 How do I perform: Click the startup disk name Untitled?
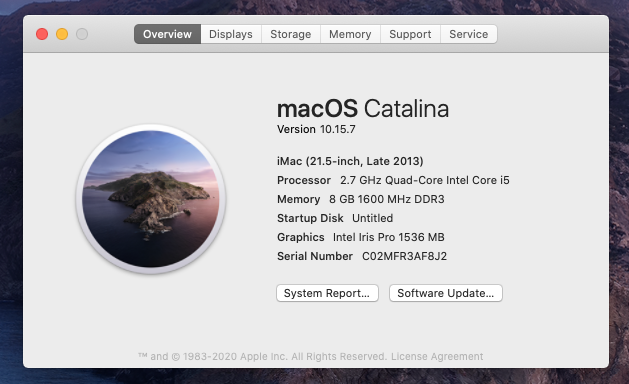(x=373, y=218)
